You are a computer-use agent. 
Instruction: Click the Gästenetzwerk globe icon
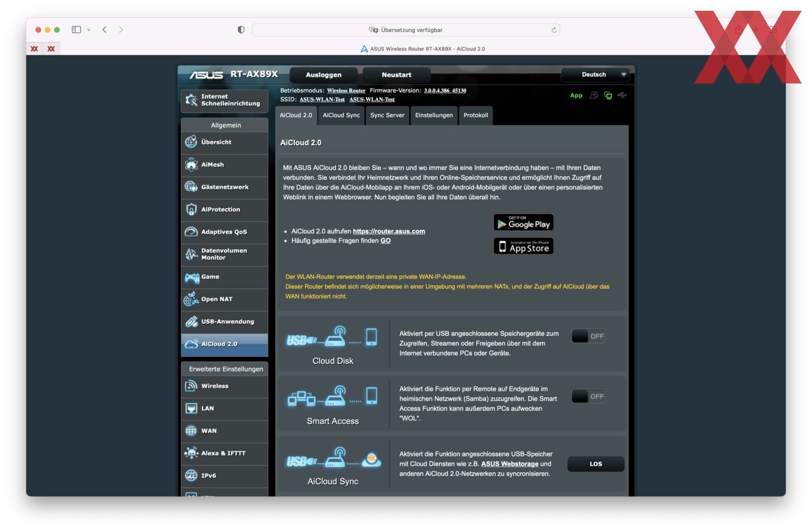[x=191, y=187]
